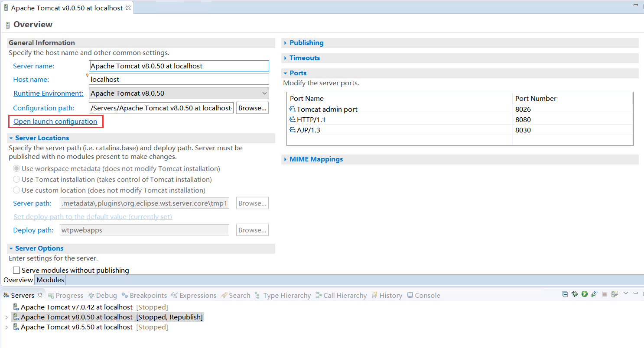
Task: Click the Port Name column header
Action: click(400, 98)
